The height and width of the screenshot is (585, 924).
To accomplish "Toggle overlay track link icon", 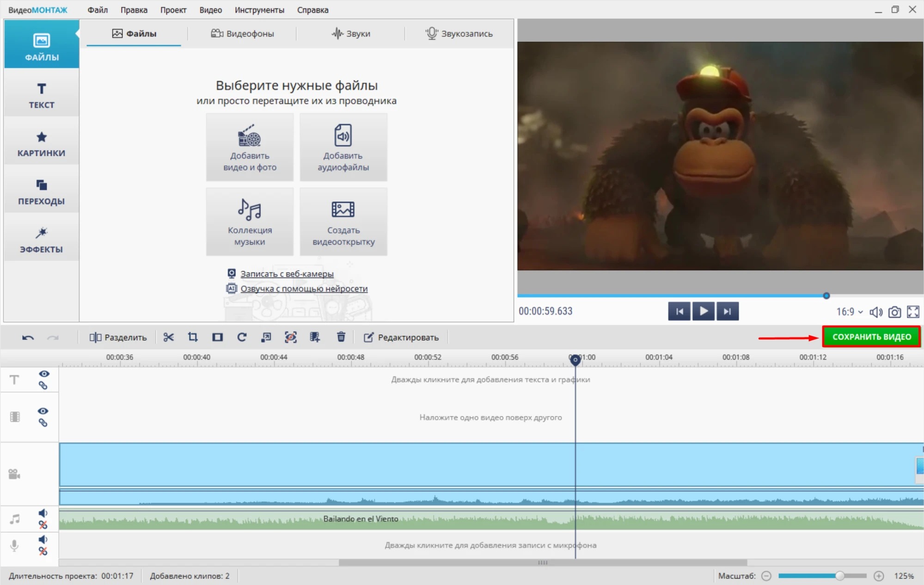I will (x=43, y=423).
